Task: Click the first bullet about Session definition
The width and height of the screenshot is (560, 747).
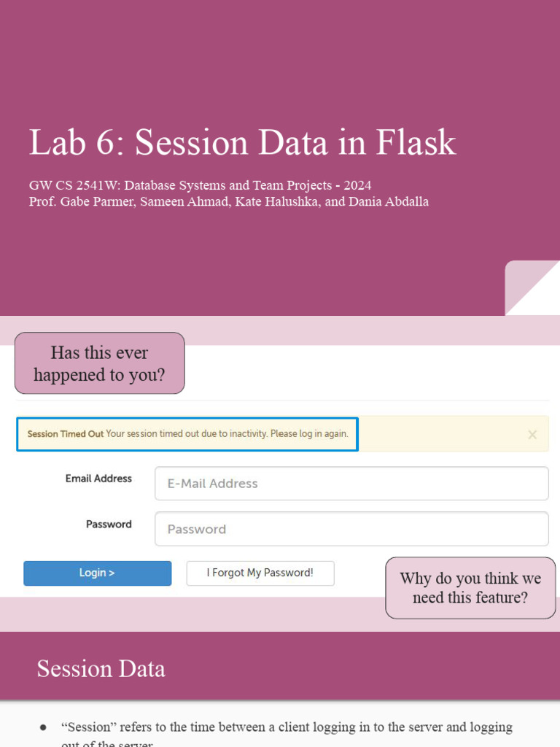Action: coord(287,727)
